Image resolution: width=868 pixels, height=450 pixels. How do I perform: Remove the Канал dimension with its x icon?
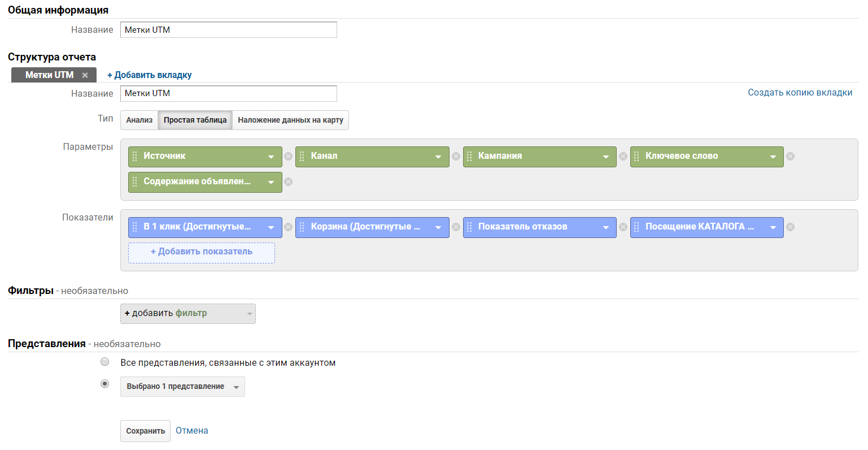pyautogui.click(x=456, y=157)
